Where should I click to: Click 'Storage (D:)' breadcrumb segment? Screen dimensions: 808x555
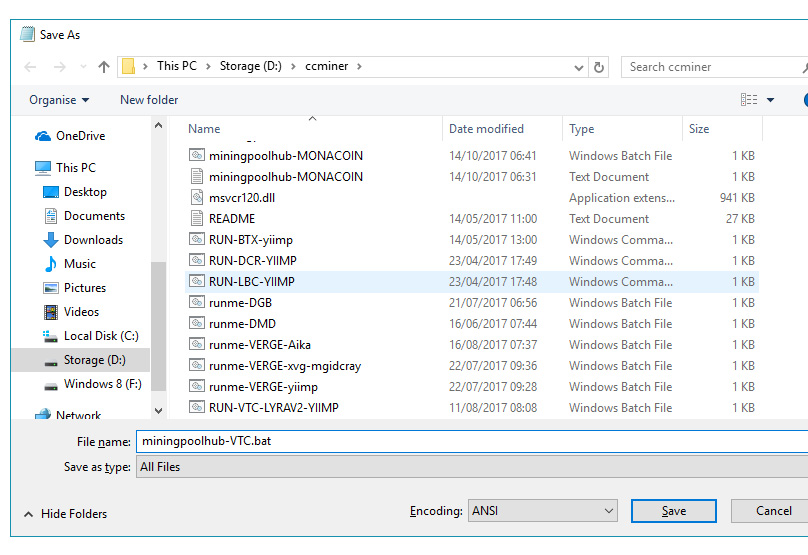250,66
